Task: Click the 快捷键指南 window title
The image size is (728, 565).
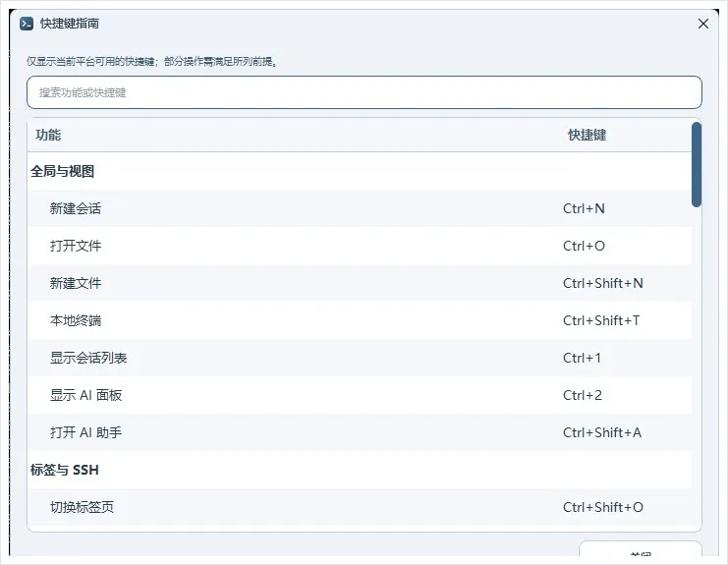Action: 69,24
